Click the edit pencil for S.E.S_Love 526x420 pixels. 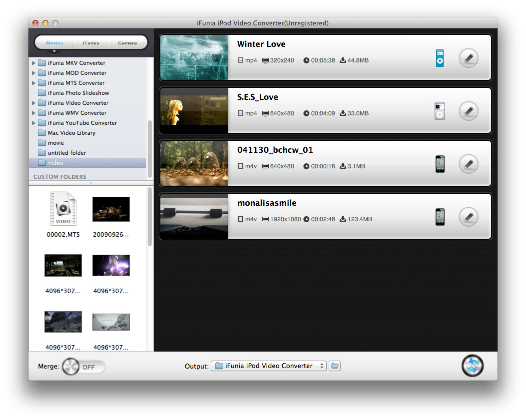[x=468, y=111]
